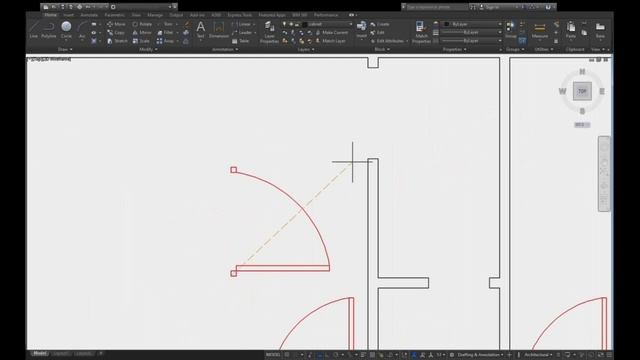The image size is (640, 360).
Task: Open the Text annotation tool
Action: [200, 30]
